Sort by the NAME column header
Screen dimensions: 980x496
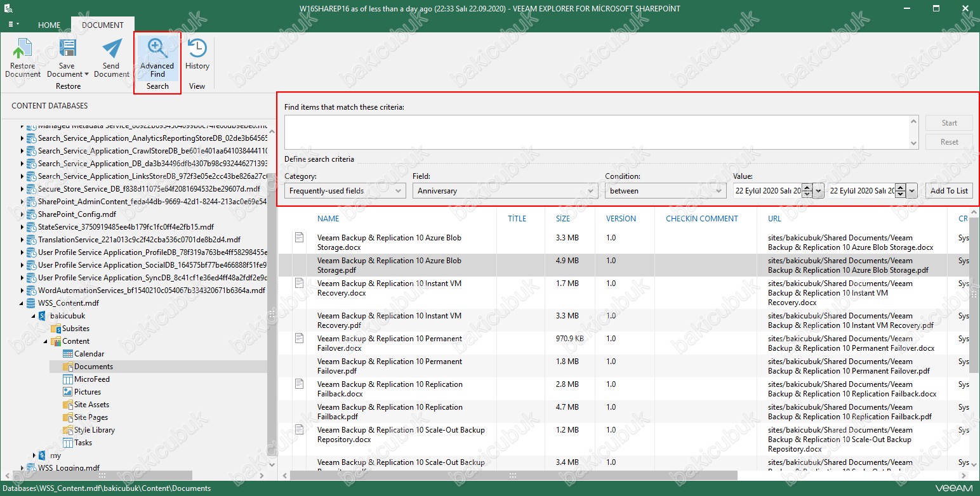(x=328, y=218)
